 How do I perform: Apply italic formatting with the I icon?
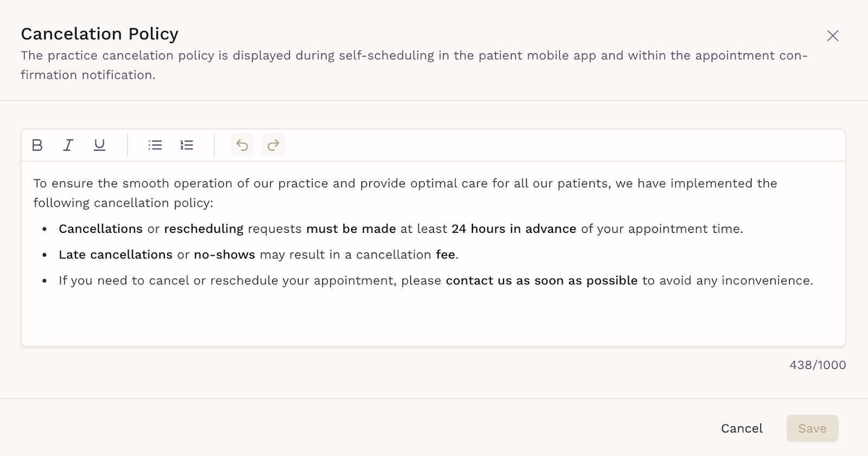tap(68, 145)
